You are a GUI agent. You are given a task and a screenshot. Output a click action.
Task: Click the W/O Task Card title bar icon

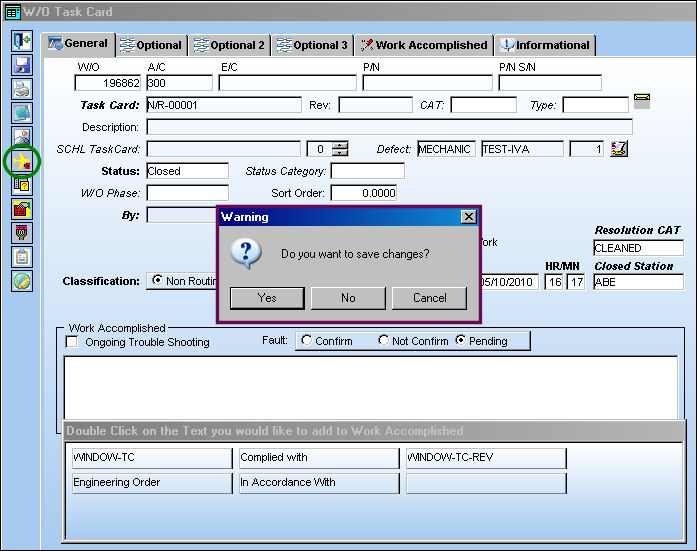tap(12, 12)
